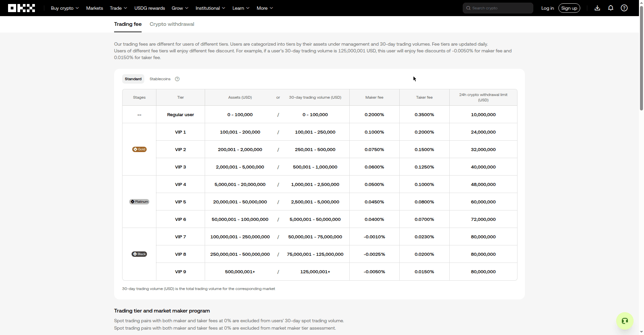The width and height of the screenshot is (644, 335).
Task: Click the Black stage badge
Action: [139, 254]
